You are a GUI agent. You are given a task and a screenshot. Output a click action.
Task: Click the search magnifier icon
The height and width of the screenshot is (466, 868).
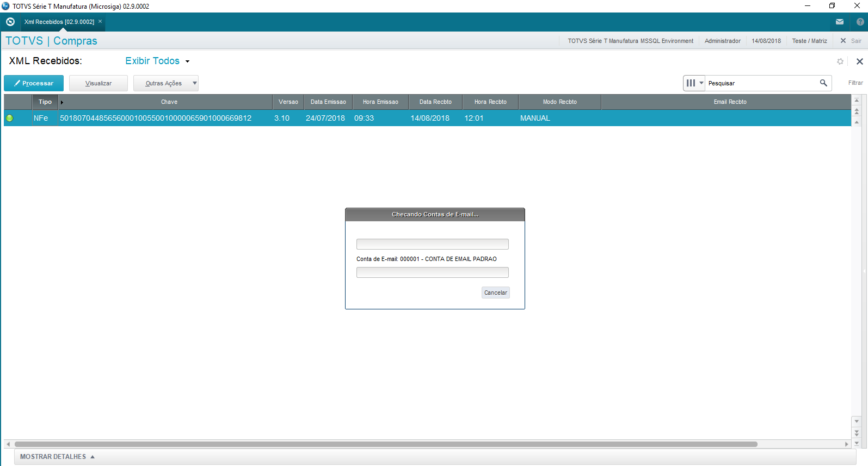[823, 83]
